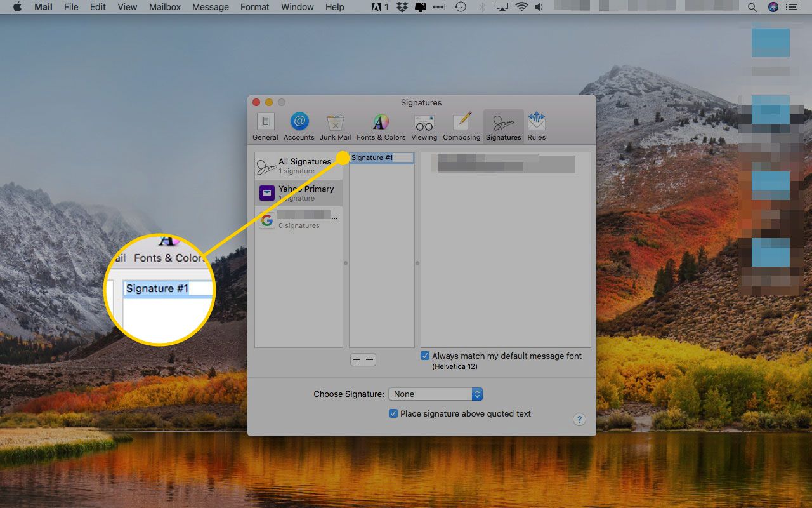Click the help question mark button

579,420
